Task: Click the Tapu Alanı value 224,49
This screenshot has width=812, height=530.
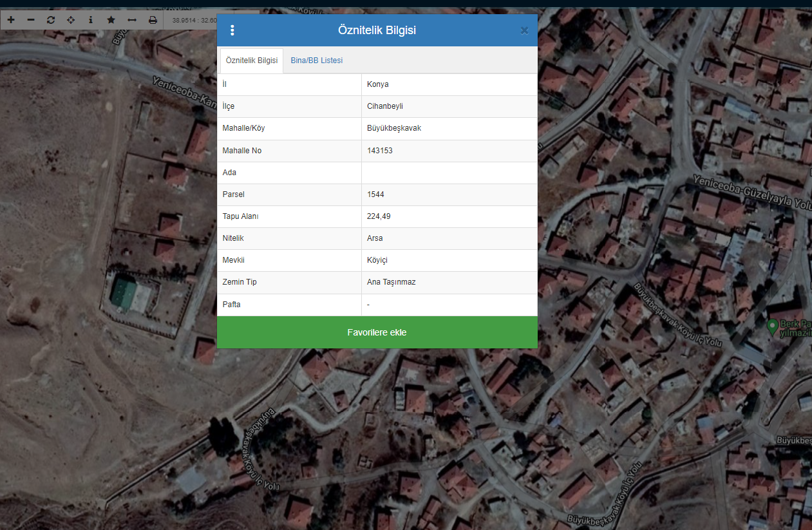Action: [379, 216]
